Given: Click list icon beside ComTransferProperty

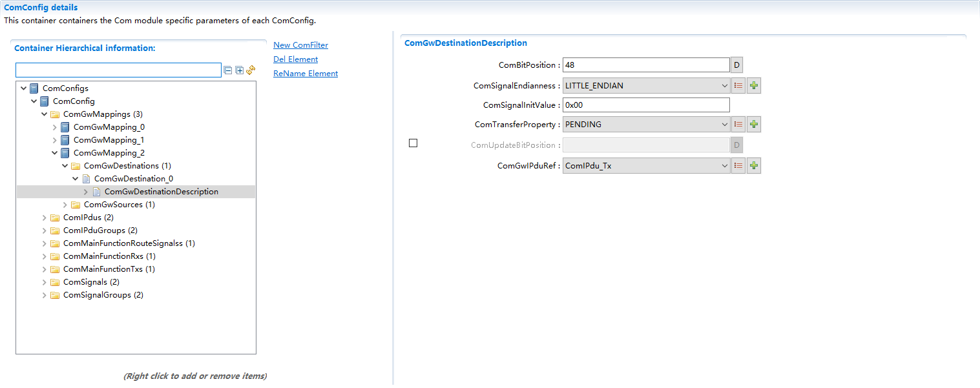Looking at the screenshot, I should (738, 125).
